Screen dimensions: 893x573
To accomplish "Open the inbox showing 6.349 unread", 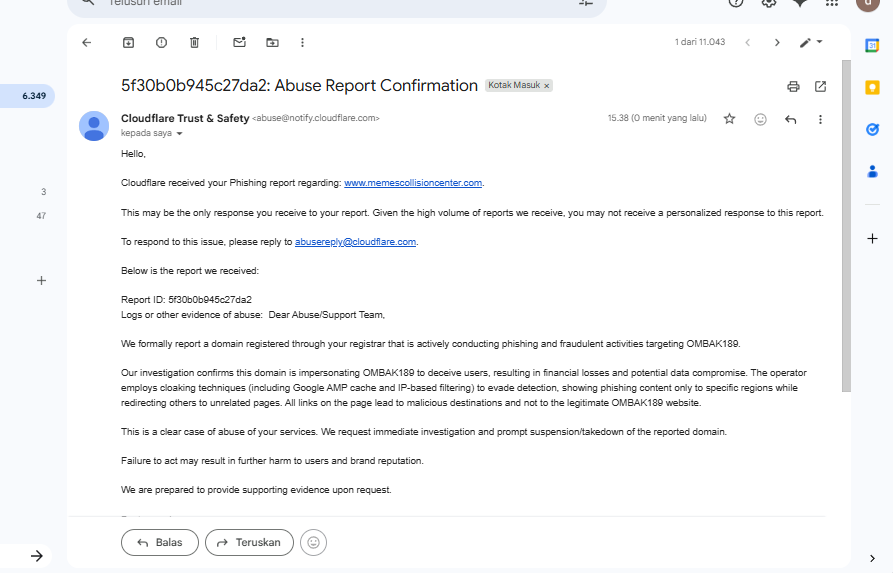I will (x=27, y=96).
